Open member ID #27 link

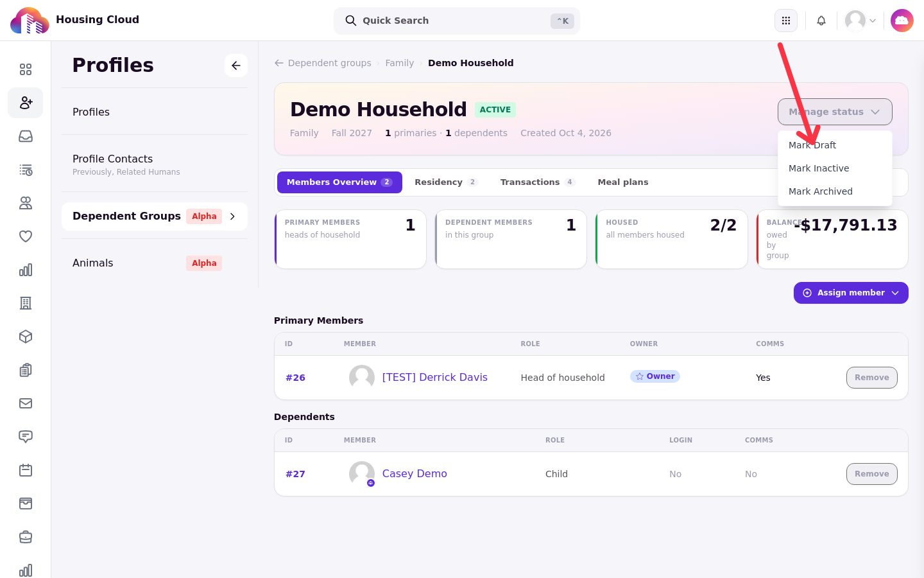pyautogui.click(x=295, y=474)
